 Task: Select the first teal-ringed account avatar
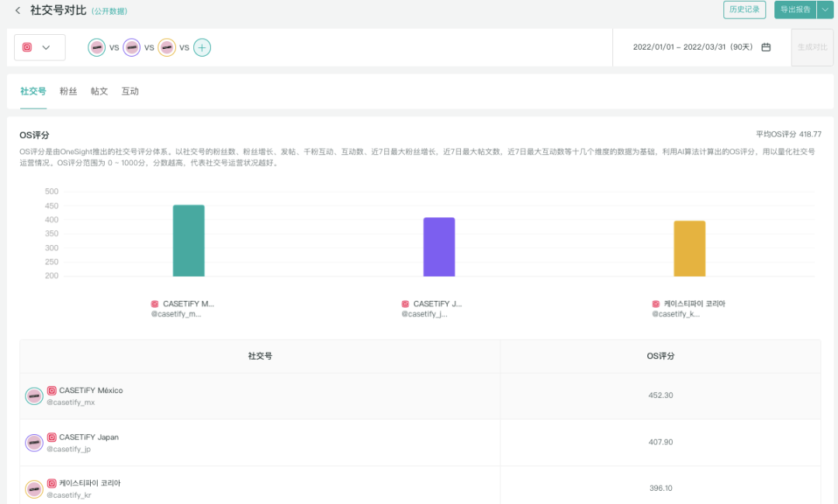[x=97, y=47]
